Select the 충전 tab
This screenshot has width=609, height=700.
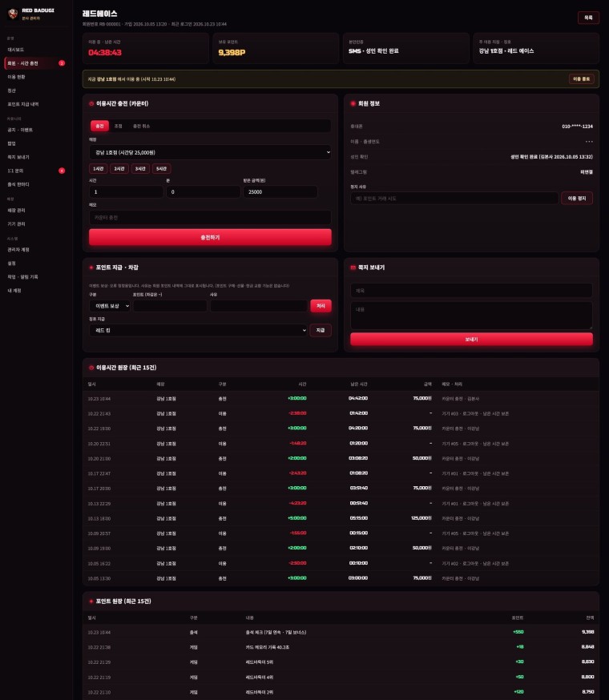click(99, 126)
